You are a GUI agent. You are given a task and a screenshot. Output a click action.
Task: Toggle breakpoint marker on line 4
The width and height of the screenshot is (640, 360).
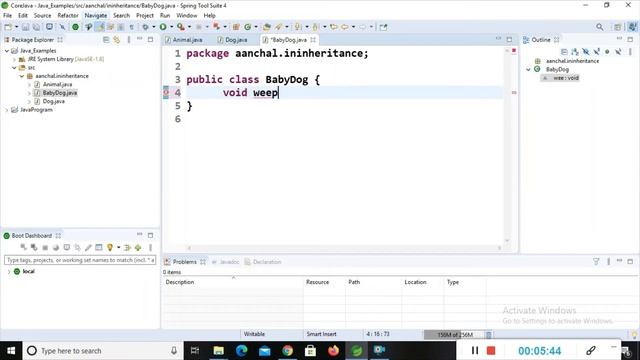[166, 93]
